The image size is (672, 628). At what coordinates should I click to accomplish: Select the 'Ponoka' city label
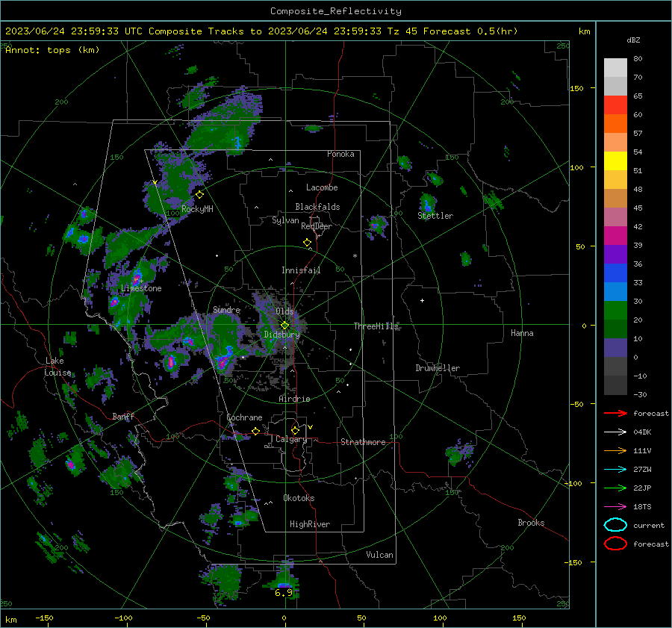340,155
